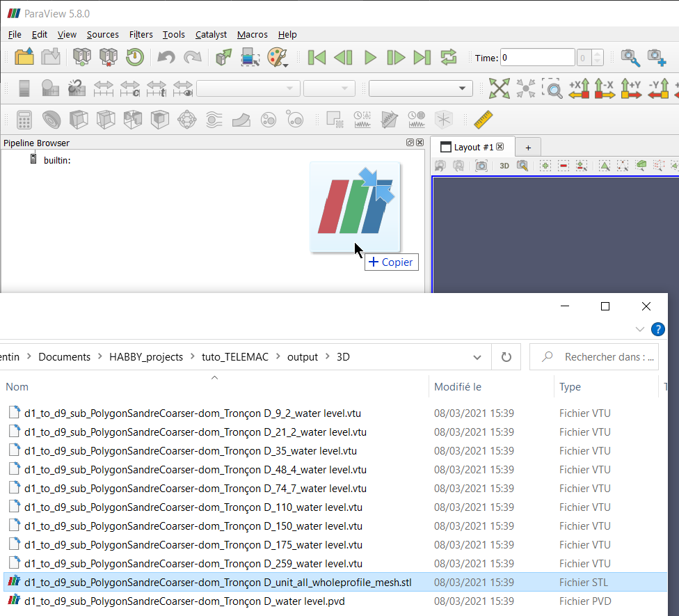Open the color palette loader icon
The image size is (679, 616).
(x=278, y=57)
